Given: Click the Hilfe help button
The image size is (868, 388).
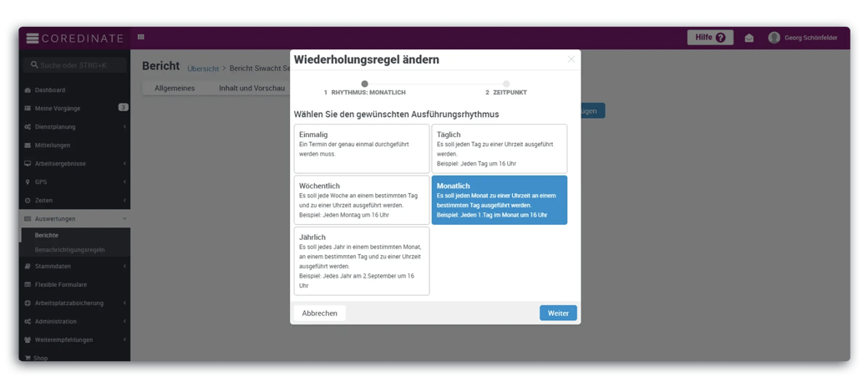Looking at the screenshot, I should (709, 38).
